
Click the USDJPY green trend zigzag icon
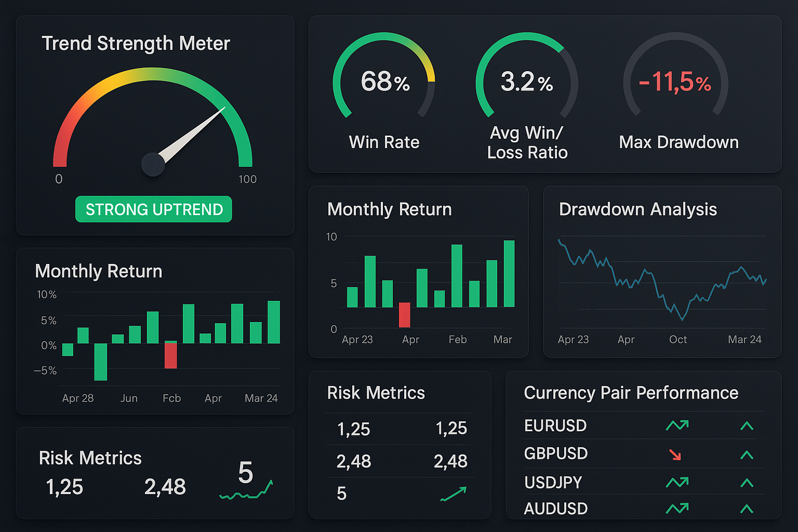677,483
